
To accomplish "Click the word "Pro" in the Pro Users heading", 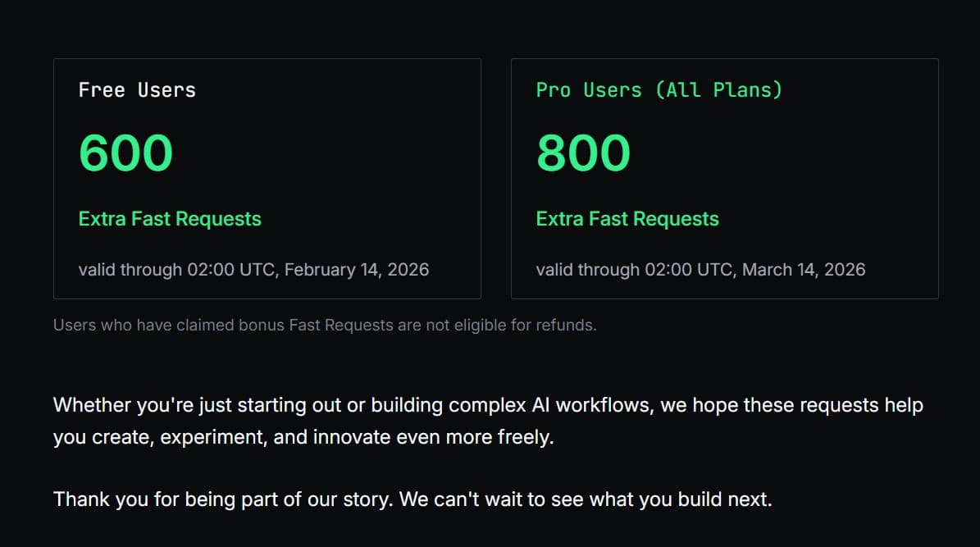I will (554, 90).
